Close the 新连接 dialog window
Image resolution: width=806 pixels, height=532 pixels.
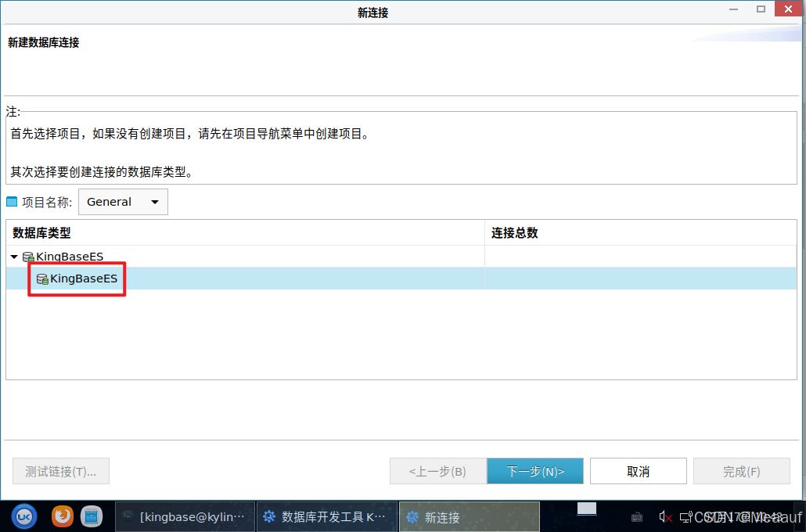(788, 9)
